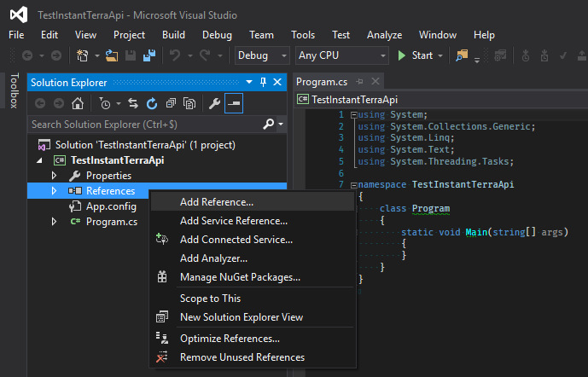Screen dimensions: 588x377
Task: Open the Build menu
Action: pos(173,35)
